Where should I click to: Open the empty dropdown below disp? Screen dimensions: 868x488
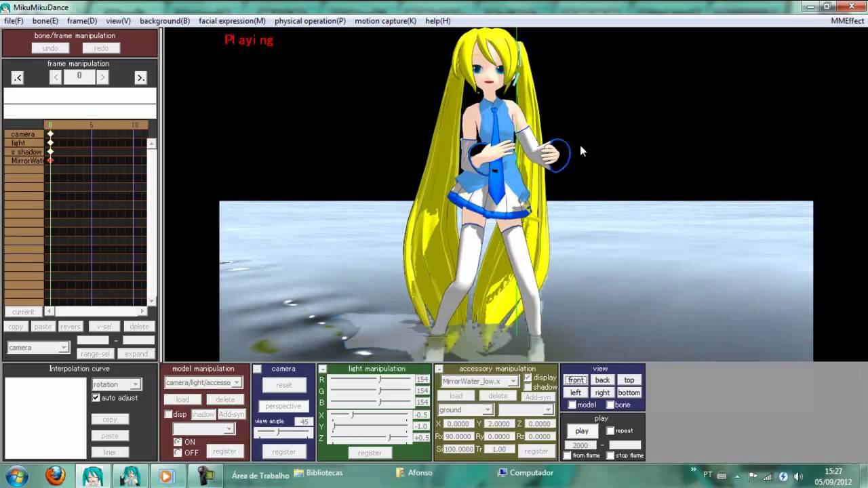(203, 429)
